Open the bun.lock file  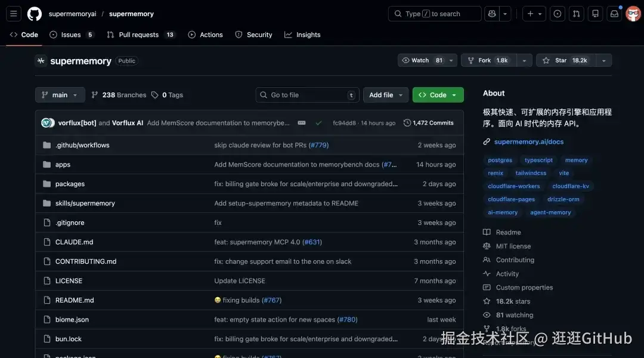[x=68, y=339]
